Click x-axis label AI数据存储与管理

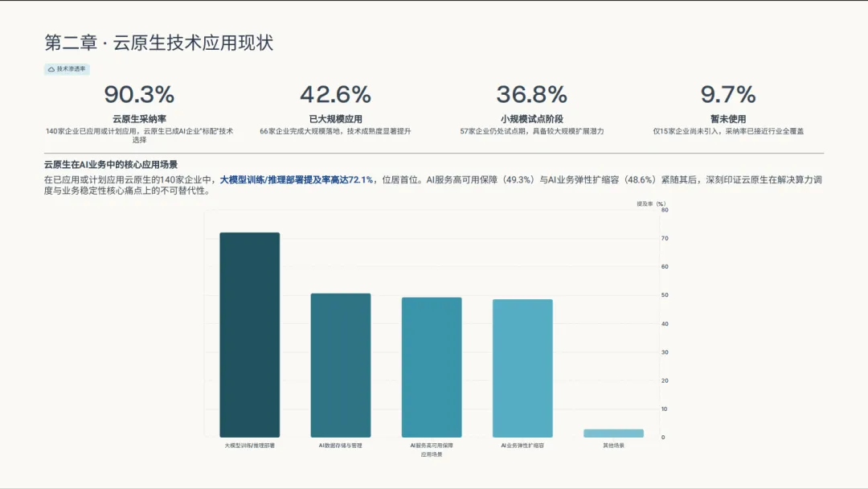point(341,446)
